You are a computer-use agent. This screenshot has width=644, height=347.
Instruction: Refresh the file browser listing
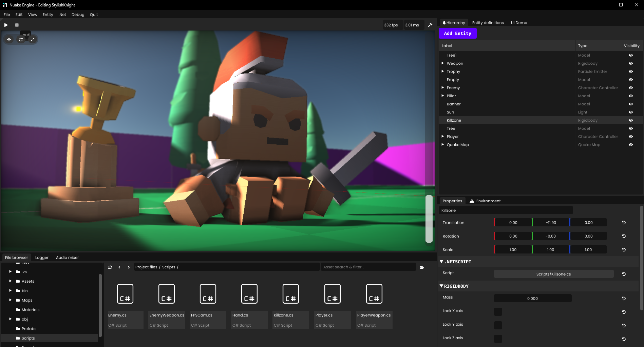click(x=110, y=267)
